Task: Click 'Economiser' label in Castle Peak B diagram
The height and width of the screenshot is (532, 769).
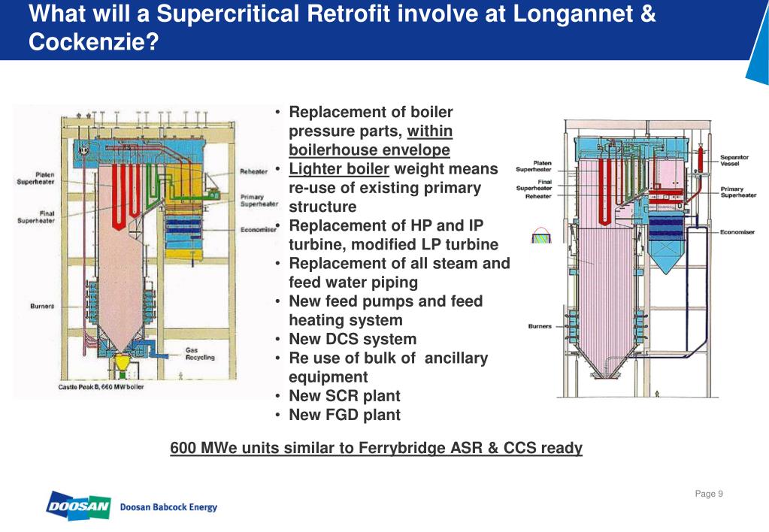Action: point(259,229)
